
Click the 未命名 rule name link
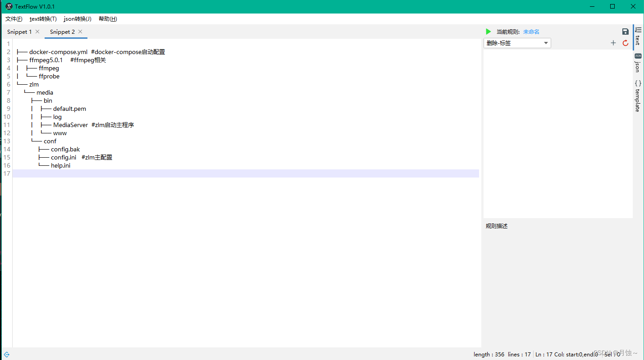(x=531, y=32)
